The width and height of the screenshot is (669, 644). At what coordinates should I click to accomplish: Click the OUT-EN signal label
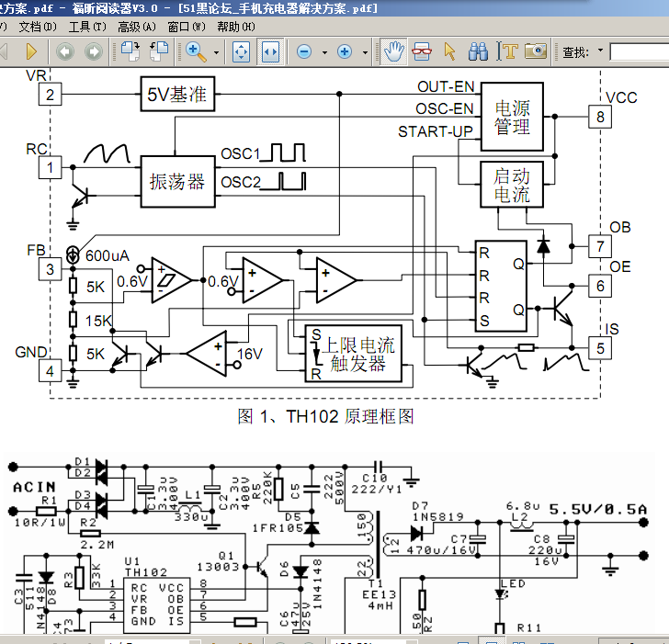point(446,87)
